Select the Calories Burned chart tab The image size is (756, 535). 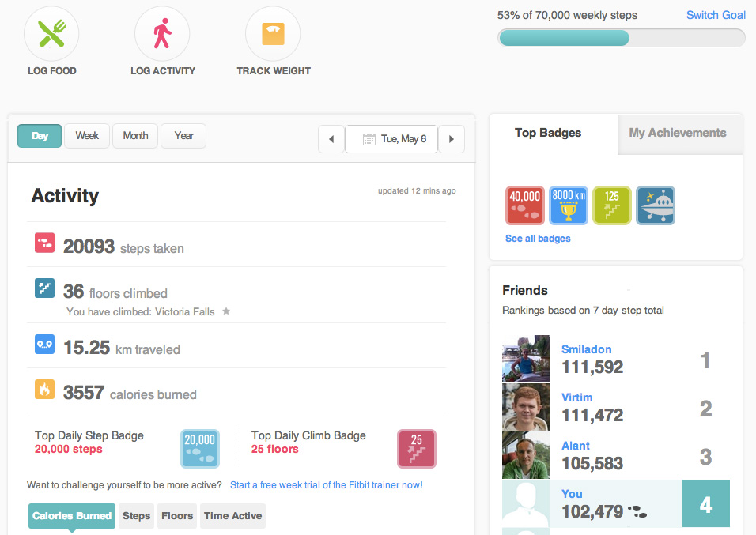72,516
